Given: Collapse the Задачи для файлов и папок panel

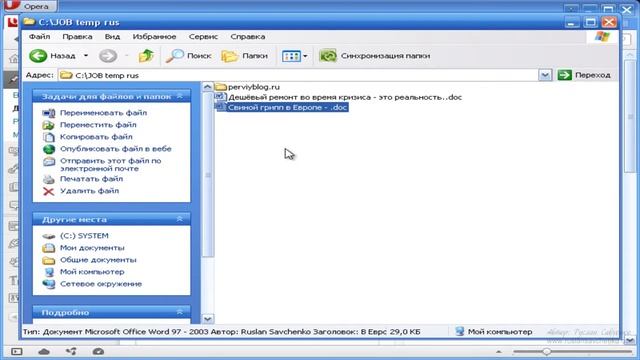Looking at the screenshot, I should 180,96.
